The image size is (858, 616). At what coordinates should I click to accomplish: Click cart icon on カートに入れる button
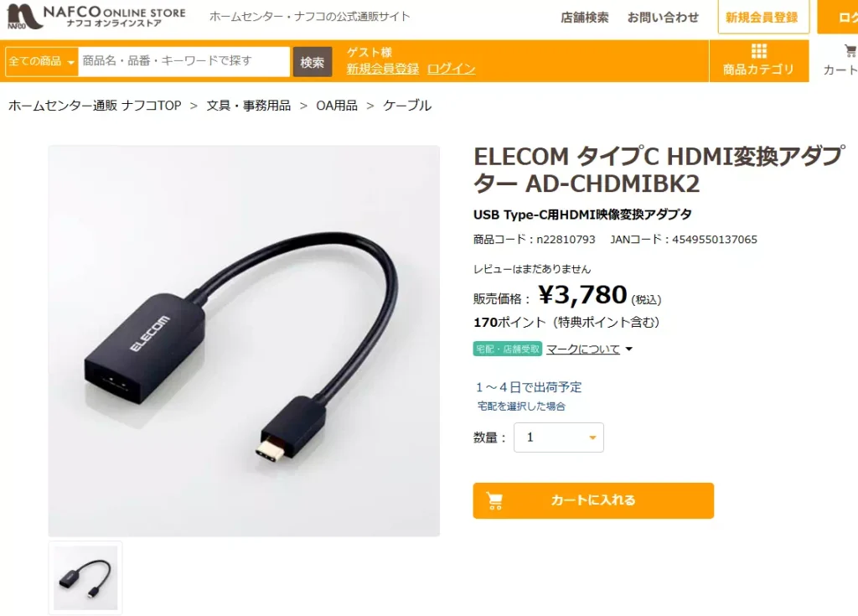tap(494, 500)
